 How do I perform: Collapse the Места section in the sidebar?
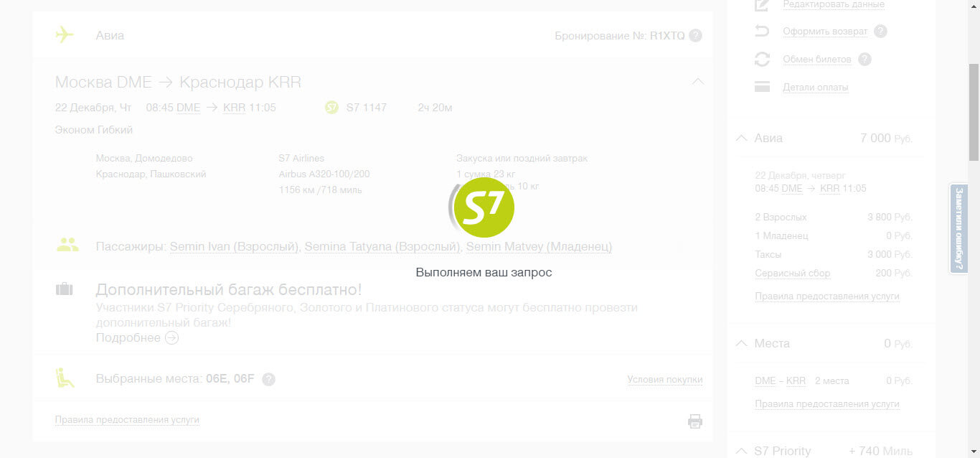pyautogui.click(x=741, y=343)
